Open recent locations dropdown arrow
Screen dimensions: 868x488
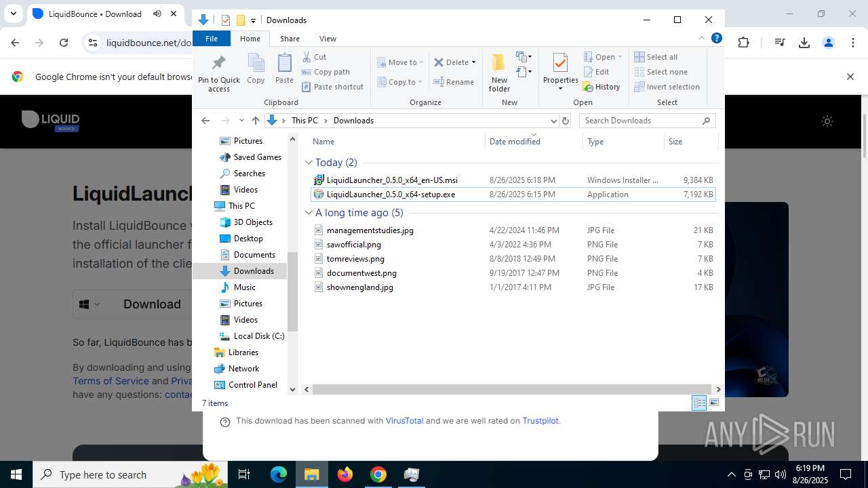[x=241, y=121]
